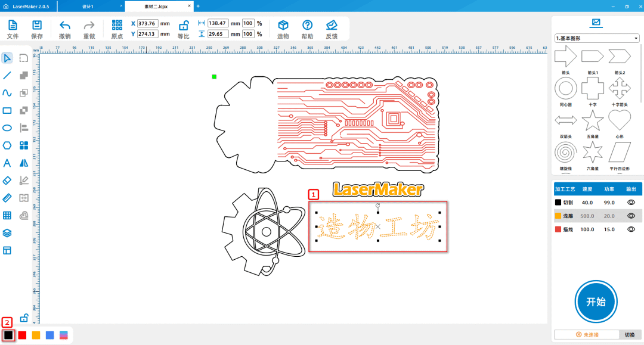Open the 造物 cube icon
The width and height of the screenshot is (644, 345).
(x=283, y=26)
